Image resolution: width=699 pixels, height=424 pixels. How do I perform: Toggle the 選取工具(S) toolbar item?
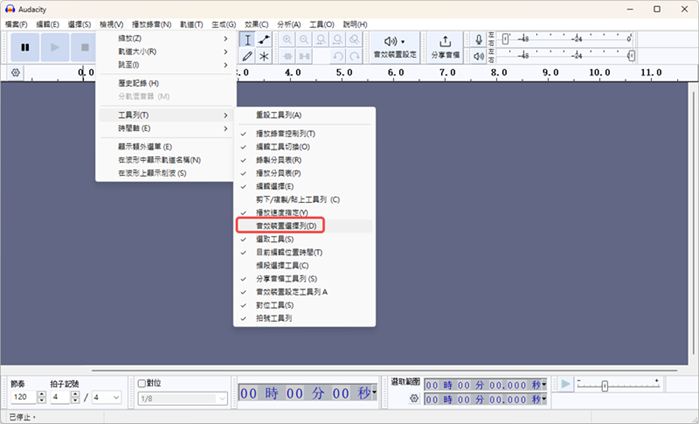click(x=304, y=239)
